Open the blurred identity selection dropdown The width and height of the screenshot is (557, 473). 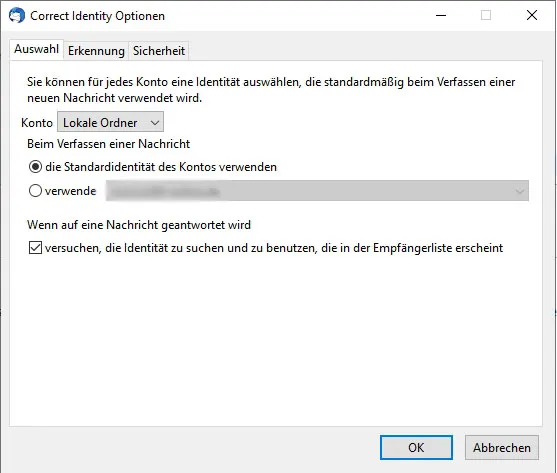[x=317, y=191]
